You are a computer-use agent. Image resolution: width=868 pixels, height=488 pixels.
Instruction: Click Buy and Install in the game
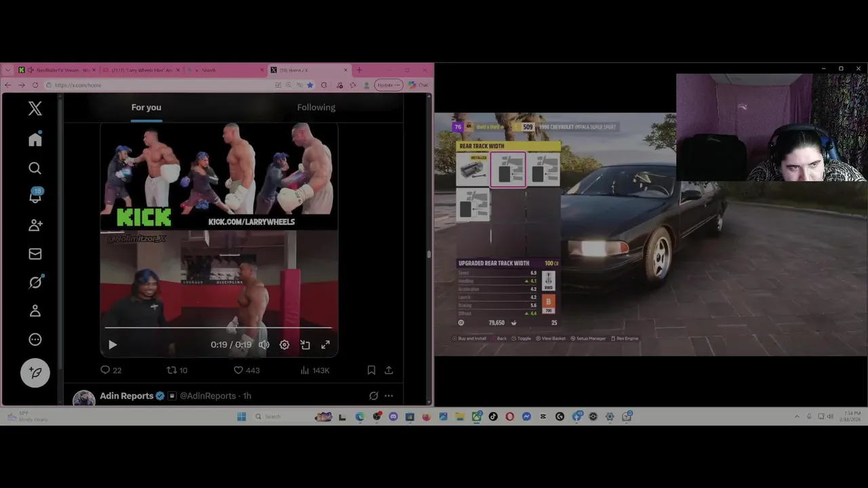click(469, 338)
